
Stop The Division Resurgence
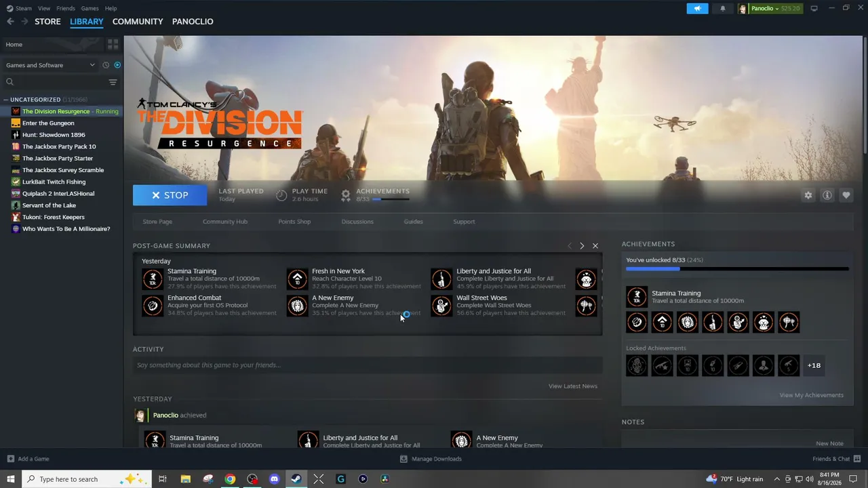[x=170, y=195]
